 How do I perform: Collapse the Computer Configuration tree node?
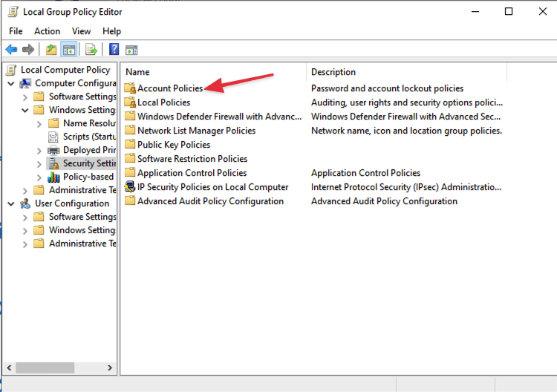(11, 83)
